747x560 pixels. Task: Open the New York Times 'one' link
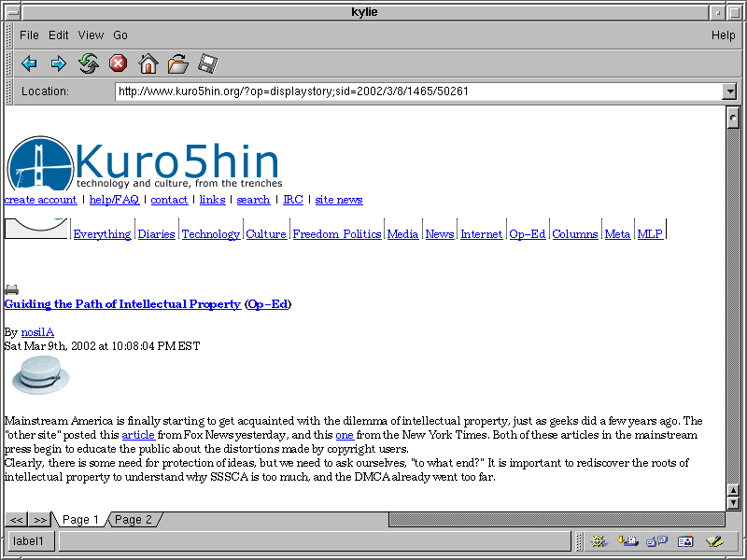coord(345,435)
